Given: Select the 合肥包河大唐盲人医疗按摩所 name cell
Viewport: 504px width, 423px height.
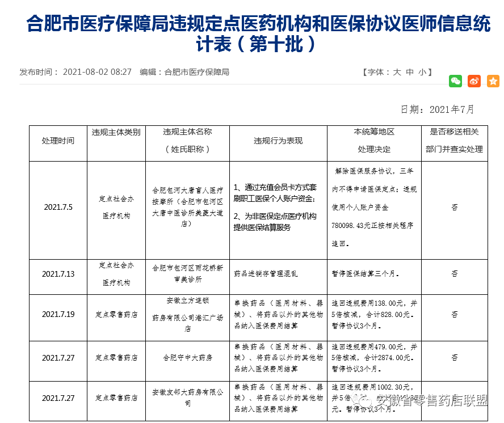Looking at the screenshot, I should [187, 207].
